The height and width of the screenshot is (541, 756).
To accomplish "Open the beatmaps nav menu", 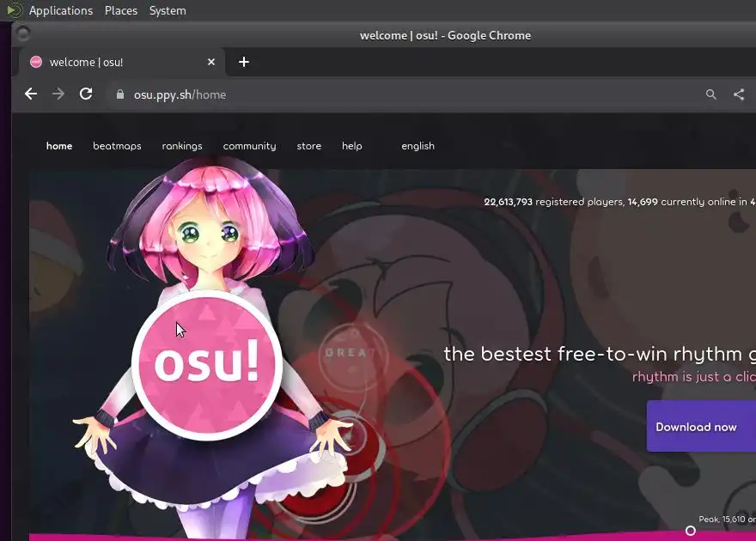I will [x=117, y=146].
